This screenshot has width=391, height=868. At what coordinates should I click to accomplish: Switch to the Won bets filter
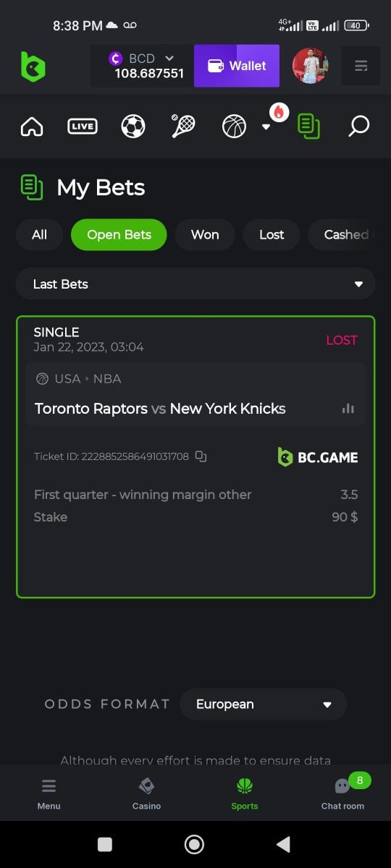click(x=205, y=234)
